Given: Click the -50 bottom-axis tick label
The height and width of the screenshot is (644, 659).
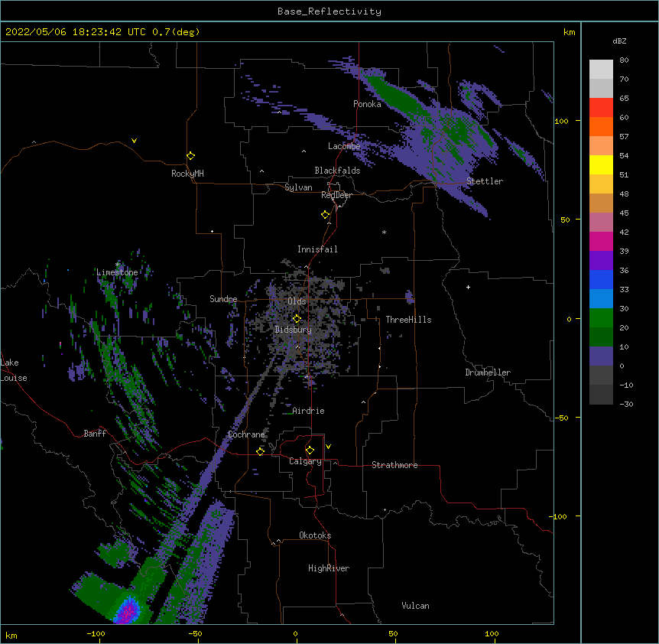Looking at the screenshot, I should click(x=195, y=633).
